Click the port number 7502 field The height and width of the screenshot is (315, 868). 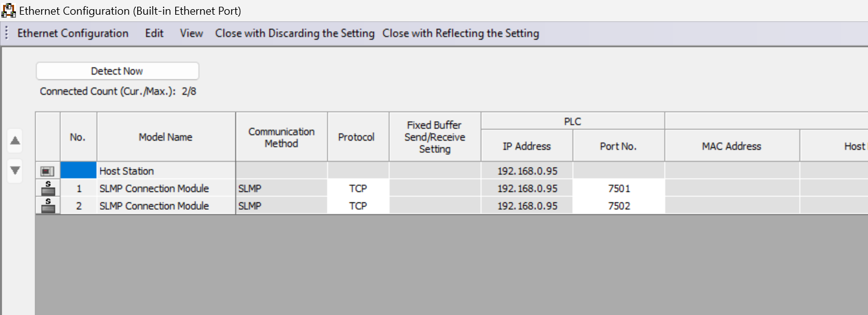(x=619, y=206)
